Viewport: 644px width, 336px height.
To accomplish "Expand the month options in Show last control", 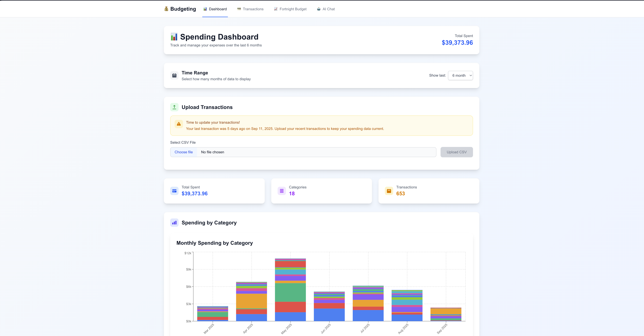I will (x=460, y=75).
